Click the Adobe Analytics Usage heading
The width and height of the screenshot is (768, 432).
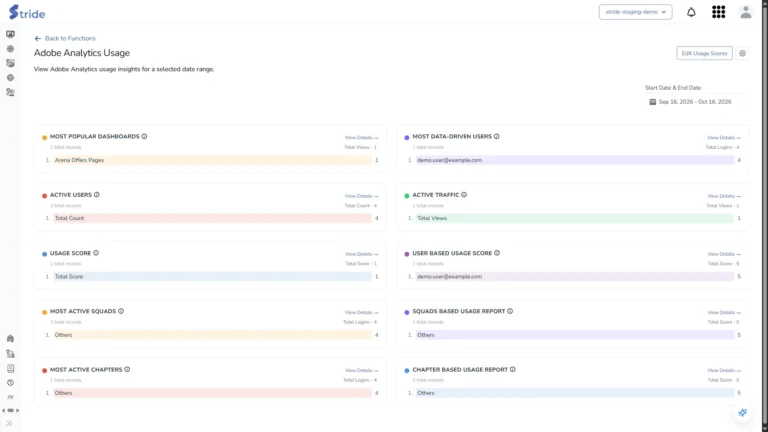pyautogui.click(x=82, y=53)
